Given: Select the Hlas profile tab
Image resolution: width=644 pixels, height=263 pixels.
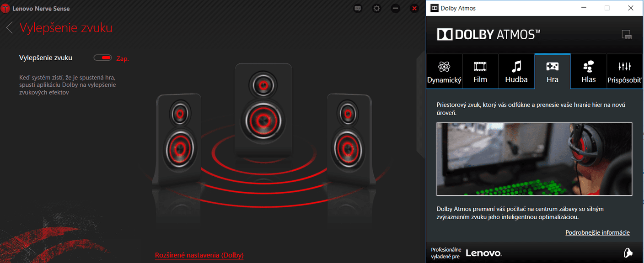Looking at the screenshot, I should (x=589, y=71).
